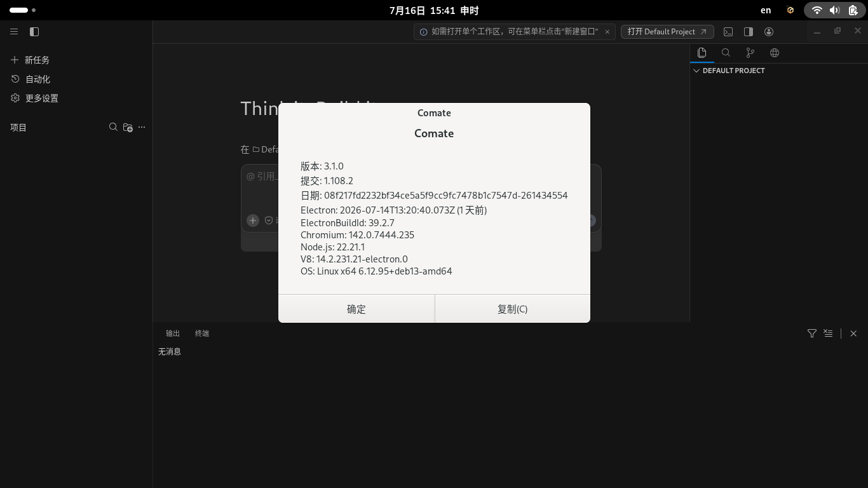
Task: Confirm the Comate dialog with 确定
Action: tap(356, 309)
